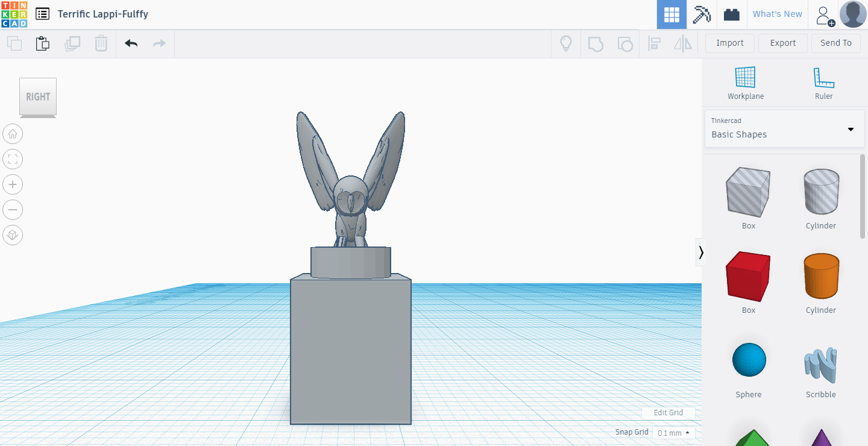Click the Flip mirror icon
Screen dimensions: 868x446
tap(683, 43)
